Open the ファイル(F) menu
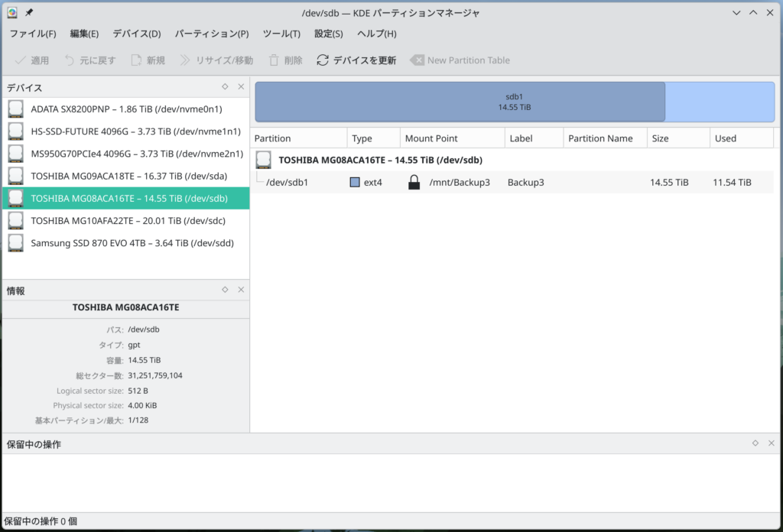The height and width of the screenshot is (532, 783). pos(33,34)
